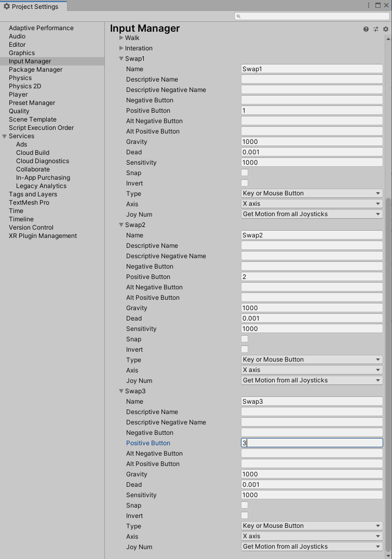The height and width of the screenshot is (559, 392).
Task: Expand the Walk axis foldout
Action: pyautogui.click(x=121, y=38)
